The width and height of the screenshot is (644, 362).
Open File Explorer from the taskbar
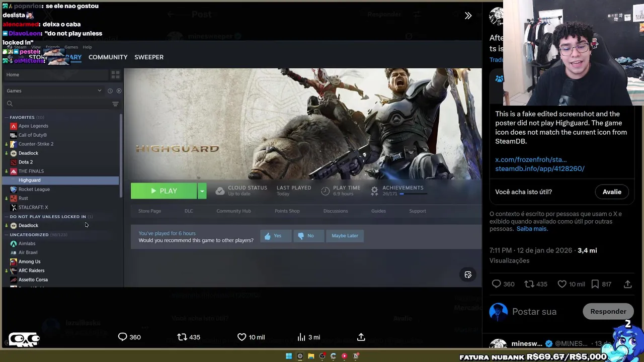(x=311, y=356)
